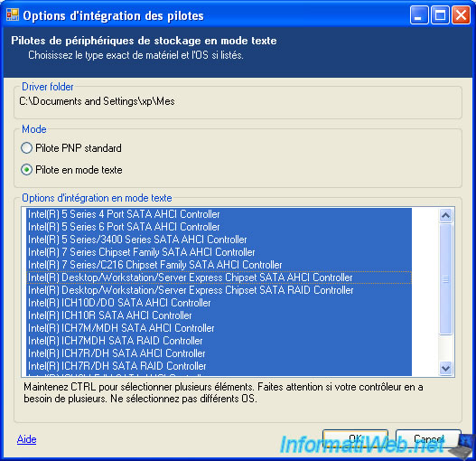This screenshot has height=461, width=476.
Task: Close the Options d'intégration des pilotes window
Action: 461,15
